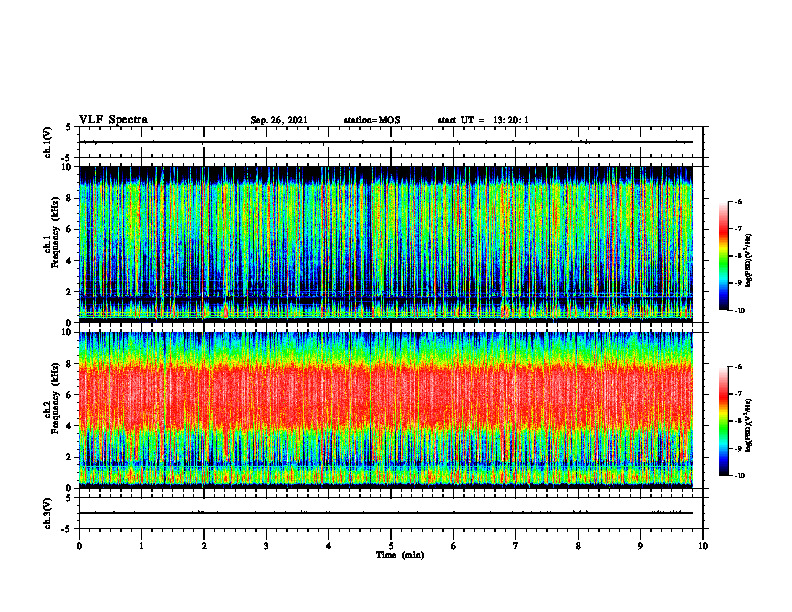Click time axis tick label "1"

[141, 546]
